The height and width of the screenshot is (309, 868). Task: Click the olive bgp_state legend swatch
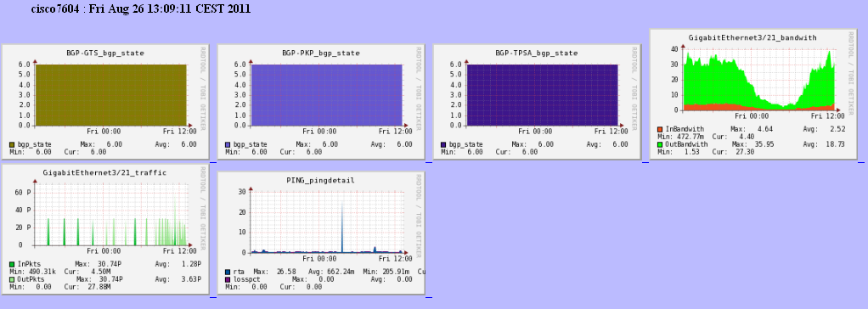(12, 144)
